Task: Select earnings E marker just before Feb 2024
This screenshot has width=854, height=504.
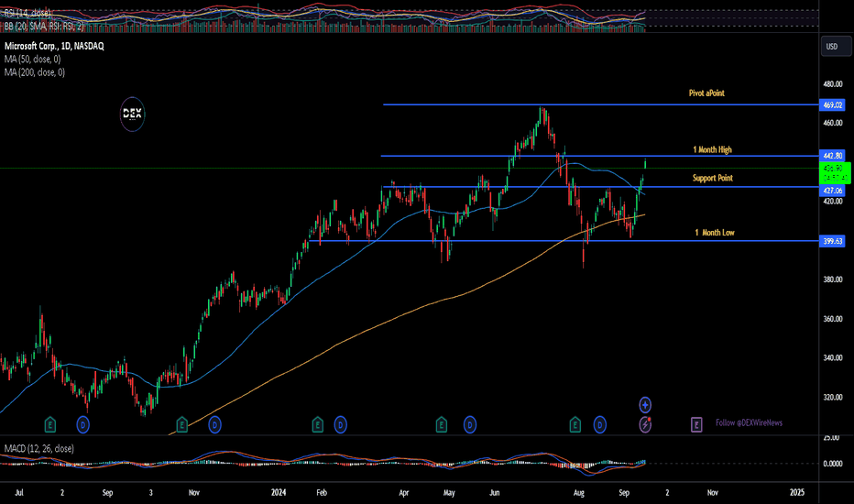Action: 318,424
